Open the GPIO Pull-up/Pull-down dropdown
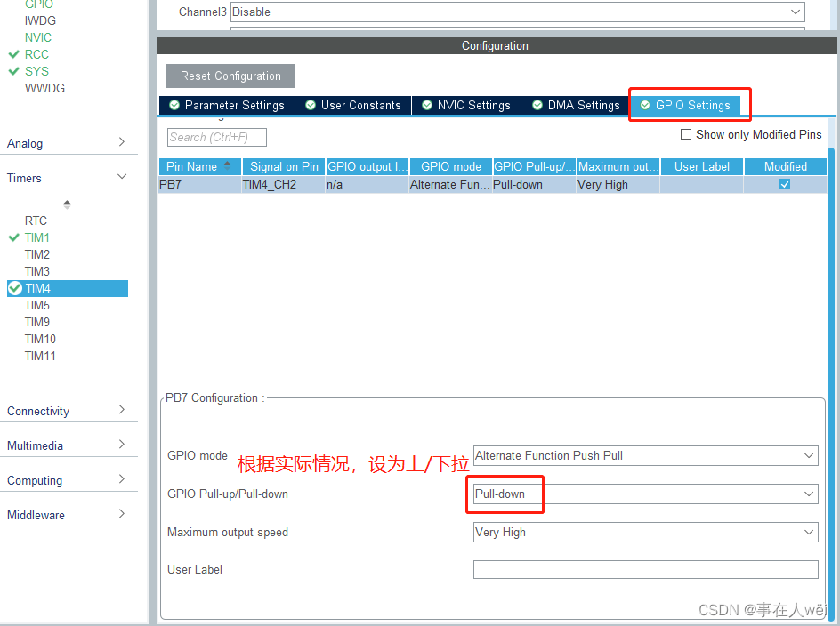This screenshot has width=840, height=626. [x=645, y=494]
